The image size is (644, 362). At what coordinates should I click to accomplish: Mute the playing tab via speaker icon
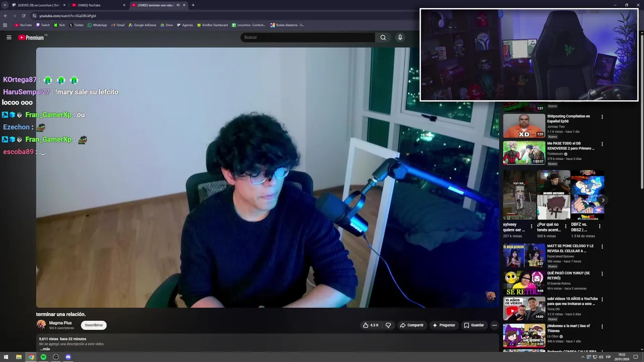click(178, 5)
